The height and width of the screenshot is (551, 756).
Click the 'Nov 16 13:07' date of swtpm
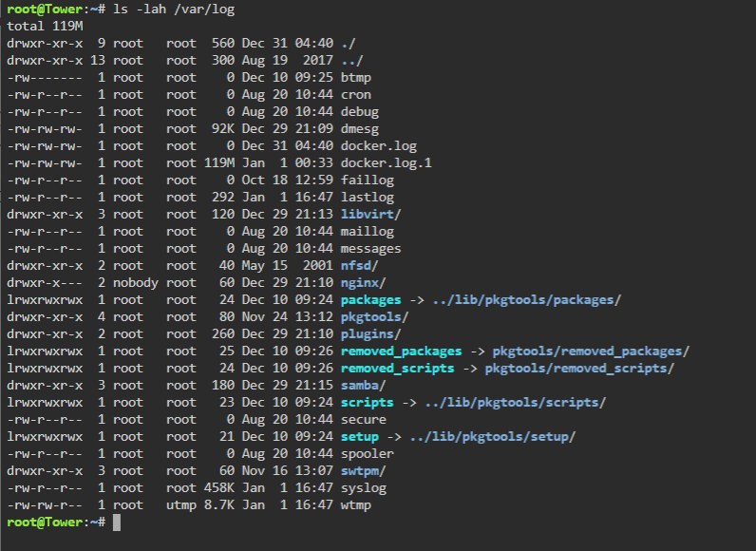click(288, 471)
